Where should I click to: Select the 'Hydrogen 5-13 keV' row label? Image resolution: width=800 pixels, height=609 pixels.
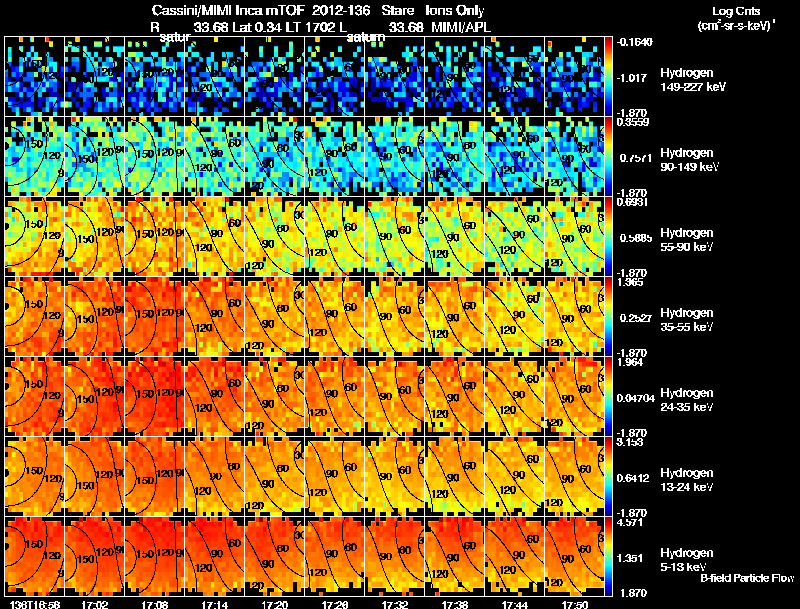click(x=687, y=560)
